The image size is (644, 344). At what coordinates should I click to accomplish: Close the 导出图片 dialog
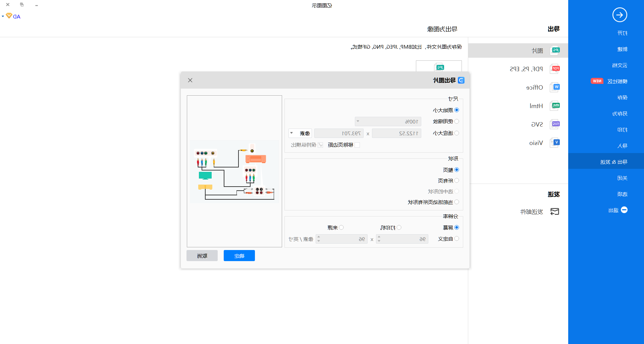tap(190, 80)
